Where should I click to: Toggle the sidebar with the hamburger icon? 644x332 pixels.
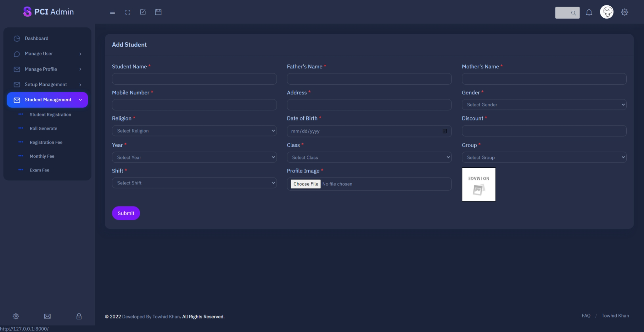(112, 12)
